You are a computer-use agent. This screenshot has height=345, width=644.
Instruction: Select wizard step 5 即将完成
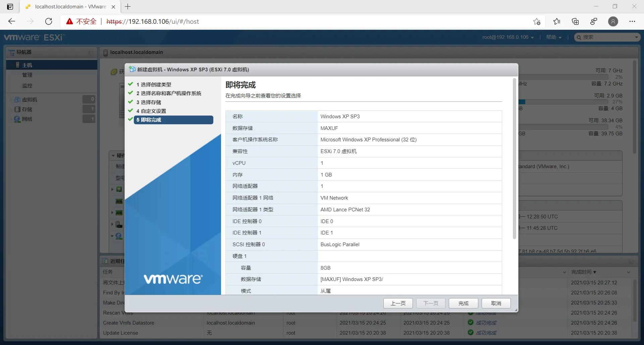pos(173,120)
